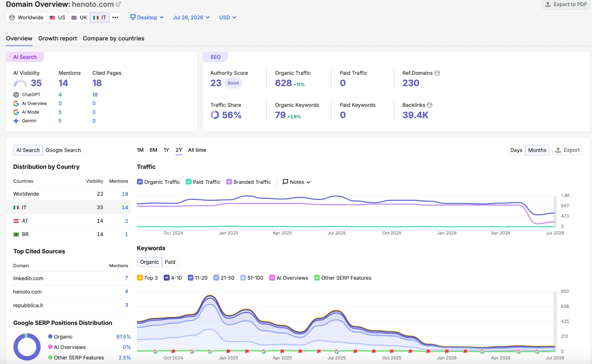Click the Google icon beside AI Overview

click(16, 104)
